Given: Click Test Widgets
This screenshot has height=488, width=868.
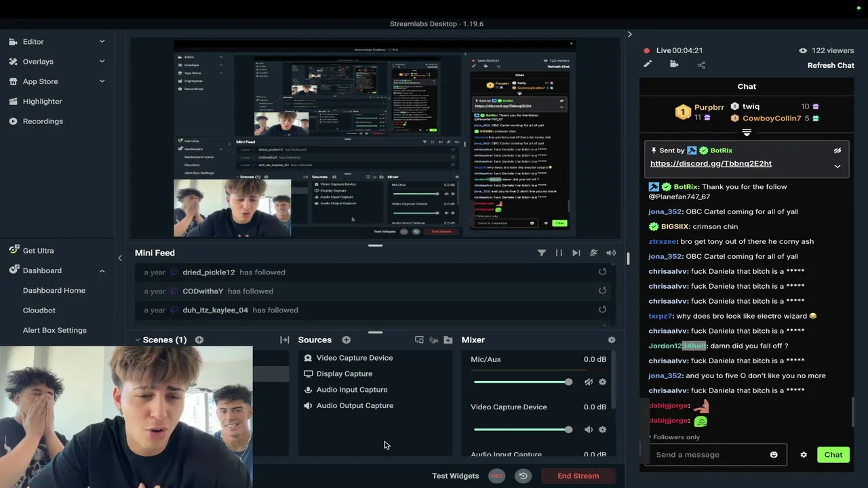Looking at the screenshot, I should coord(455,476).
